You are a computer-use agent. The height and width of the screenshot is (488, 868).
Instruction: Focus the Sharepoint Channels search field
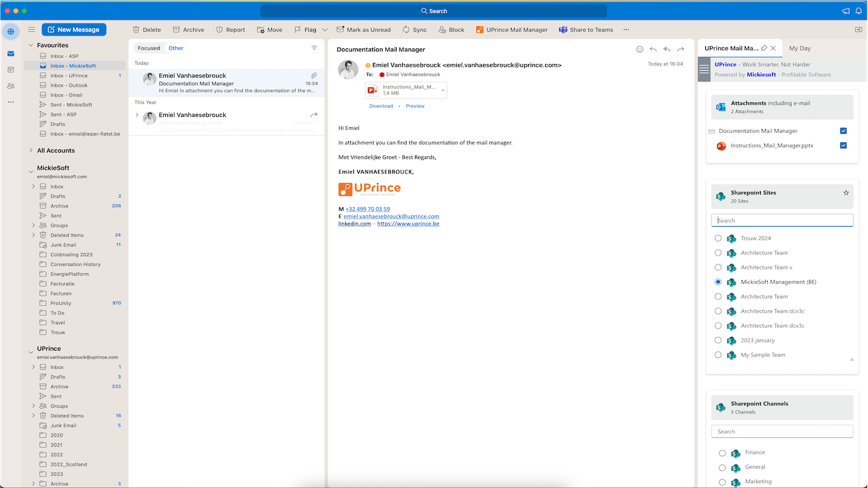[782, 431]
